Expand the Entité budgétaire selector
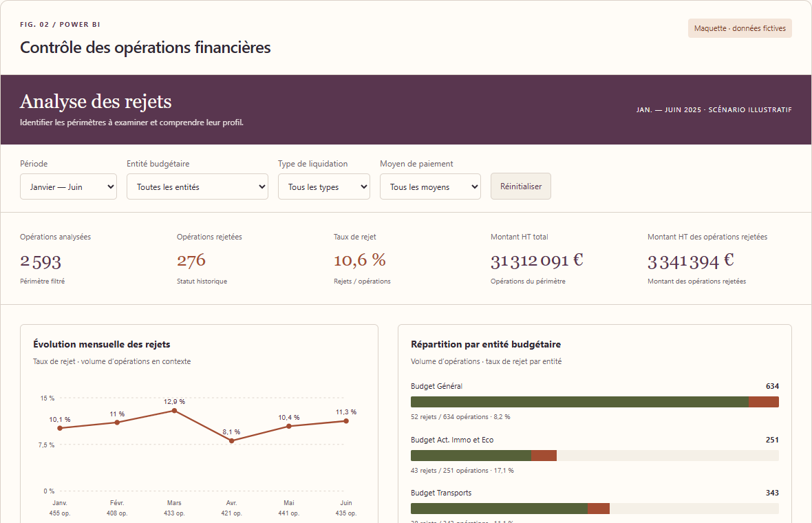 pyautogui.click(x=197, y=186)
